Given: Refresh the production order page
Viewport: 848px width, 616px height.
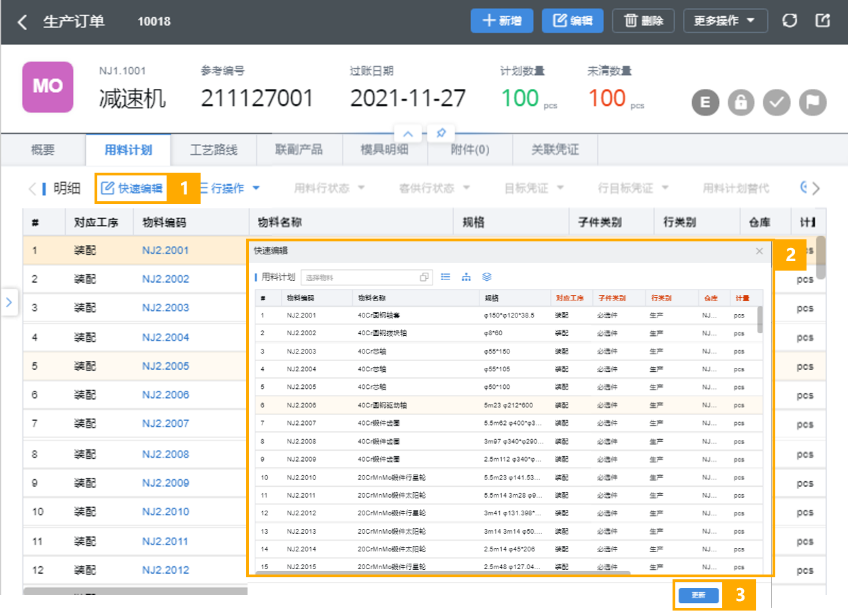Looking at the screenshot, I should coord(790,21).
